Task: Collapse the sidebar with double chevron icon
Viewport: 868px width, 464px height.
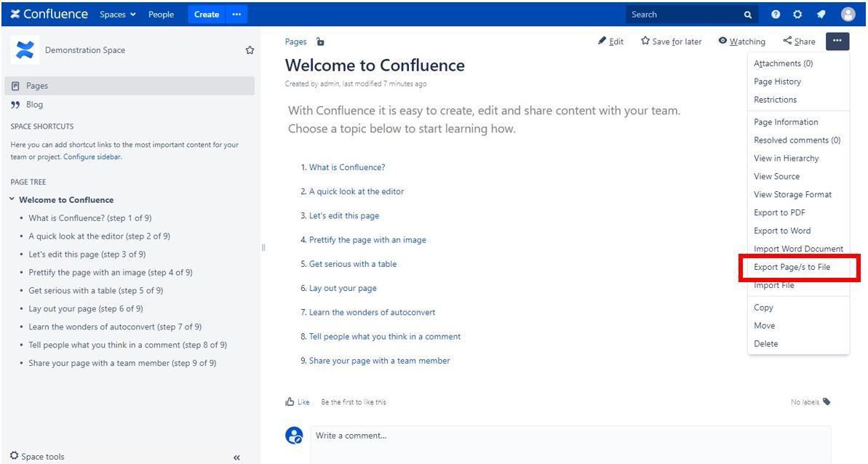Action: coord(237,457)
